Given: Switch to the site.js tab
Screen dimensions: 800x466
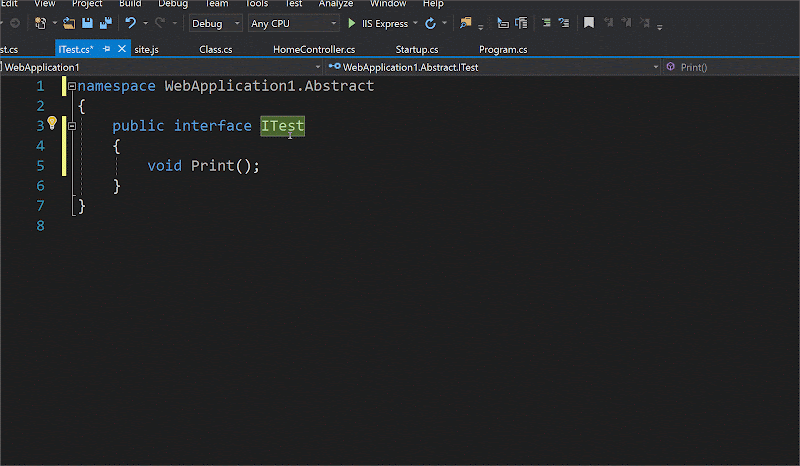Looking at the screenshot, I should click(x=146, y=50).
